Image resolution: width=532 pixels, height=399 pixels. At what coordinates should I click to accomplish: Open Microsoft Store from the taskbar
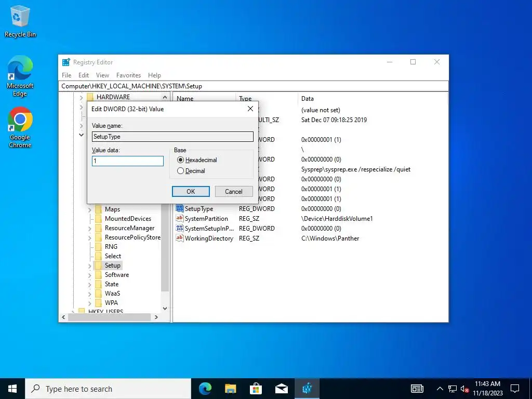point(256,389)
